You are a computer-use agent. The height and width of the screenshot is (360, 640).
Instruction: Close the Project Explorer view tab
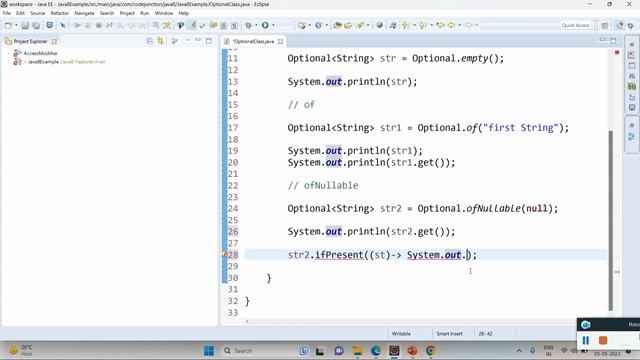54,42
